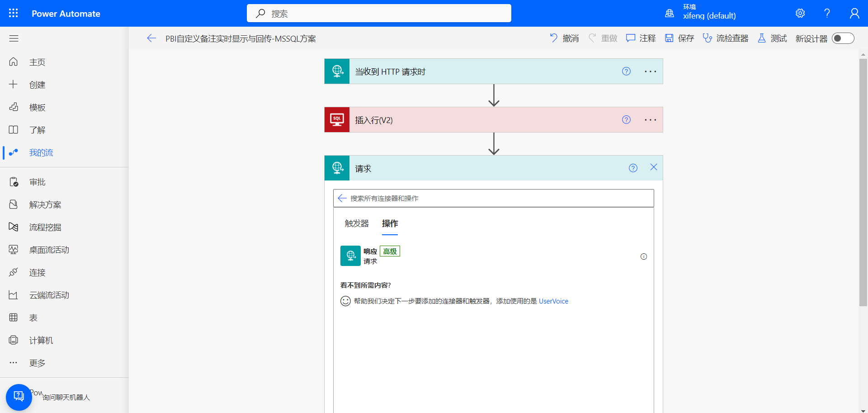The height and width of the screenshot is (413, 868).
Task: Show info for the 响应 action
Action: [x=644, y=256]
